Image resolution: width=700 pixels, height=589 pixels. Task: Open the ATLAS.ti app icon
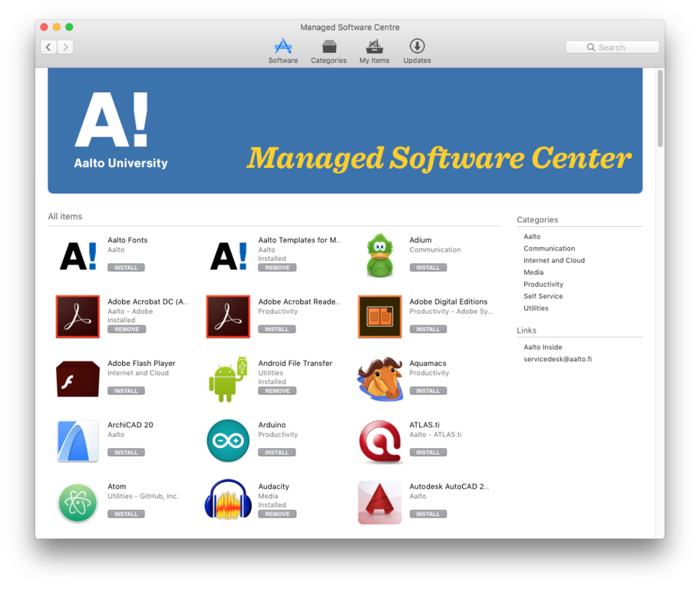(380, 440)
